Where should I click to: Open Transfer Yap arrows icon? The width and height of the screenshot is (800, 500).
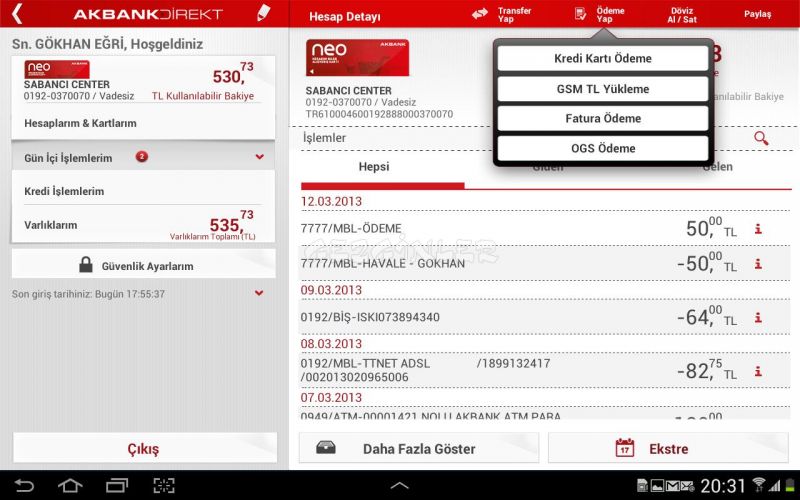click(480, 14)
